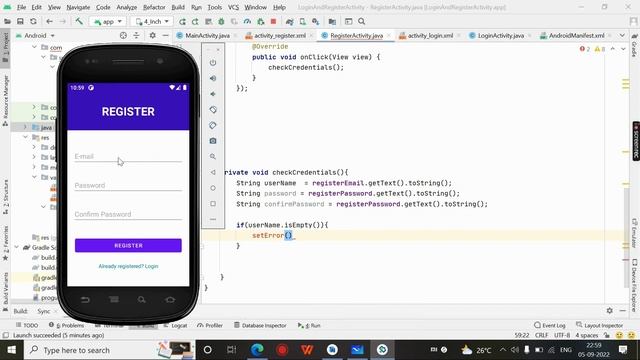Switch to LoginActivity.java tab
Image resolution: width=640 pixels, height=360 pixels.
tap(500, 36)
